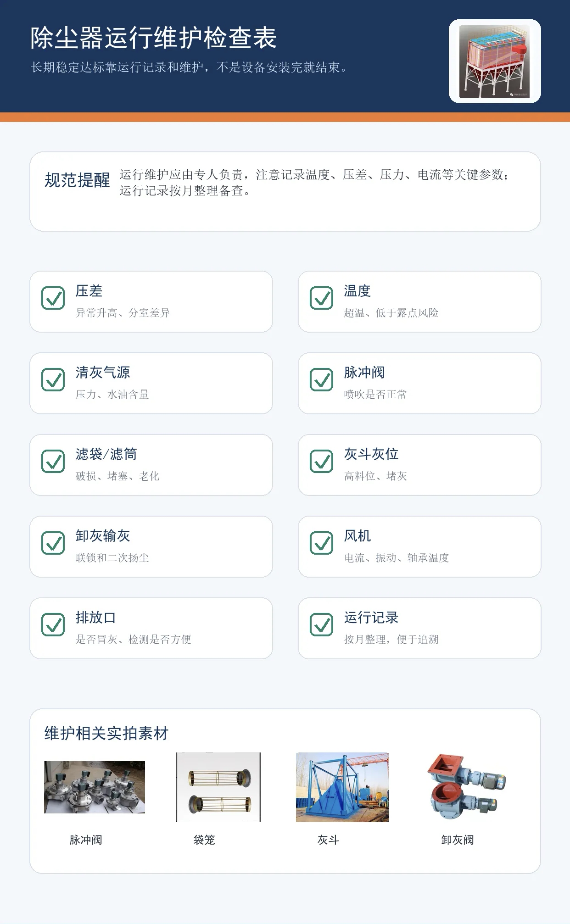Toggle the 滤袋/滤筒 checkbox
Screen dimensions: 570x924
tap(53, 462)
